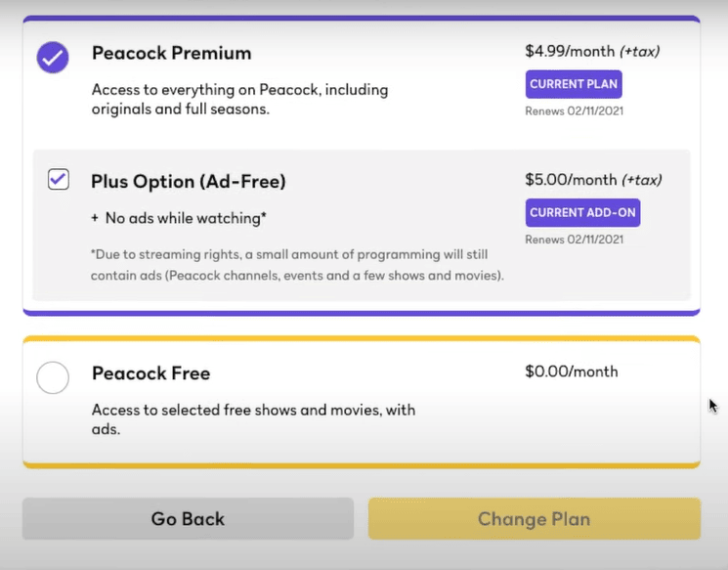The width and height of the screenshot is (728, 570).
Task: Click the add-on renewal date text
Action: (x=575, y=240)
